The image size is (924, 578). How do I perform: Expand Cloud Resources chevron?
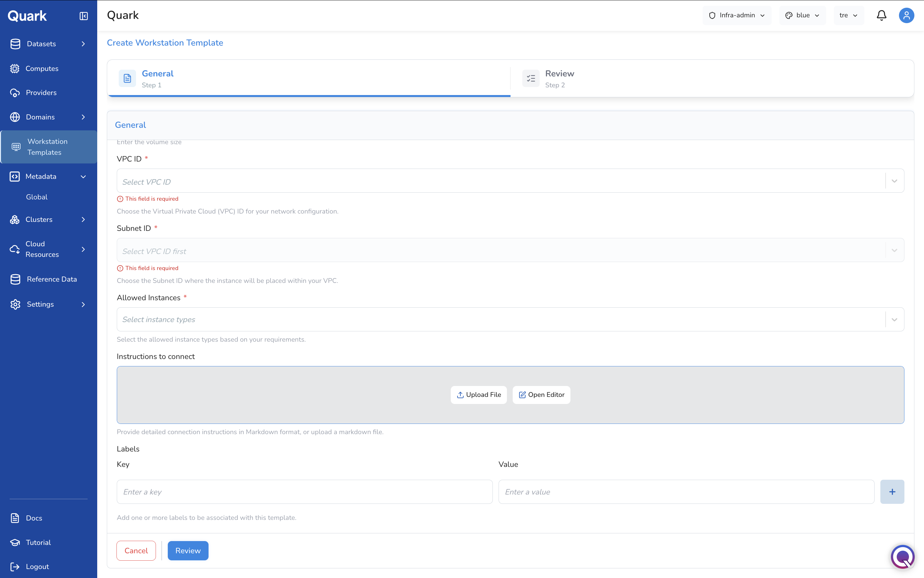pos(83,249)
